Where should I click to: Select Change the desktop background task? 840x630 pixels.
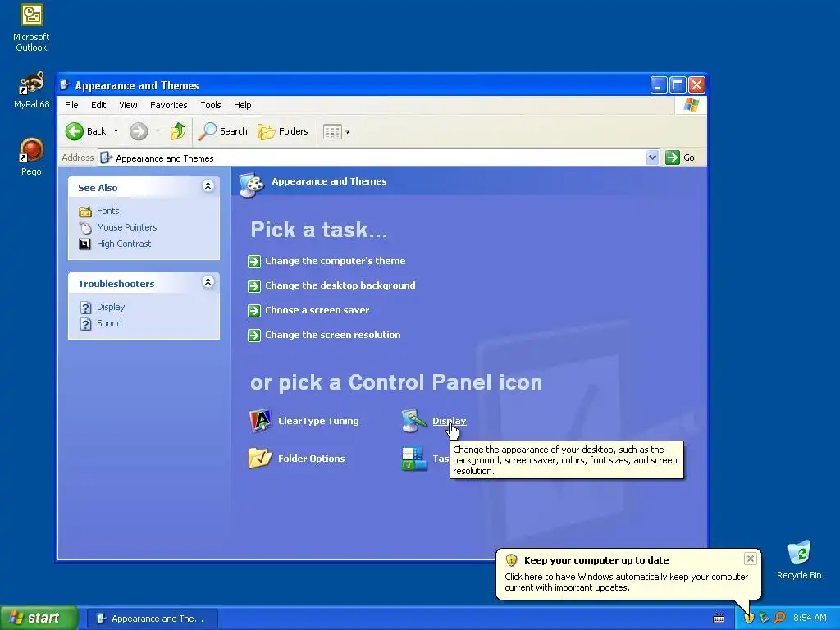tap(340, 285)
